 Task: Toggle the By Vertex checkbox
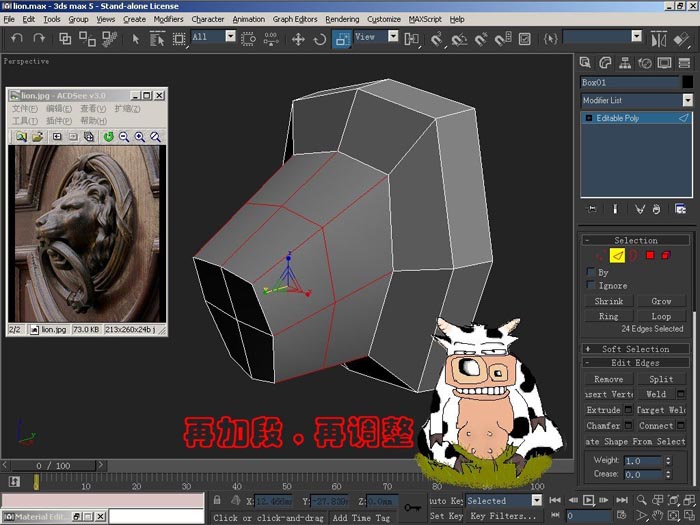point(591,272)
